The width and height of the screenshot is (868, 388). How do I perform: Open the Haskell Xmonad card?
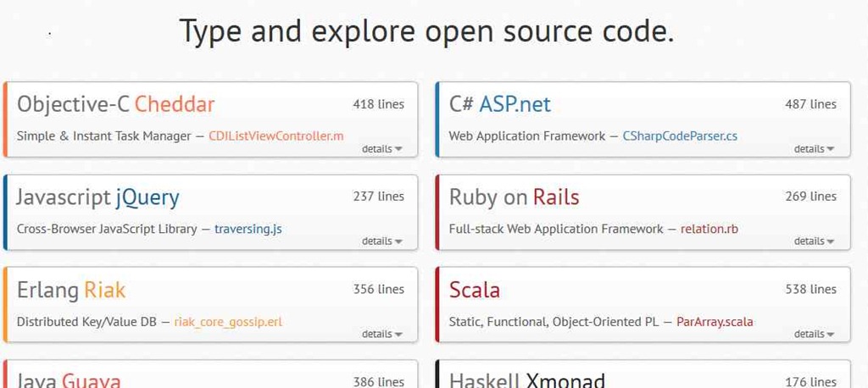coord(527,380)
